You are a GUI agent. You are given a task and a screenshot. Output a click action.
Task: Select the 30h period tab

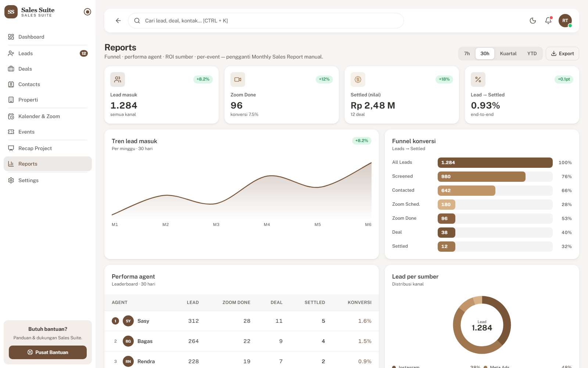pos(485,54)
